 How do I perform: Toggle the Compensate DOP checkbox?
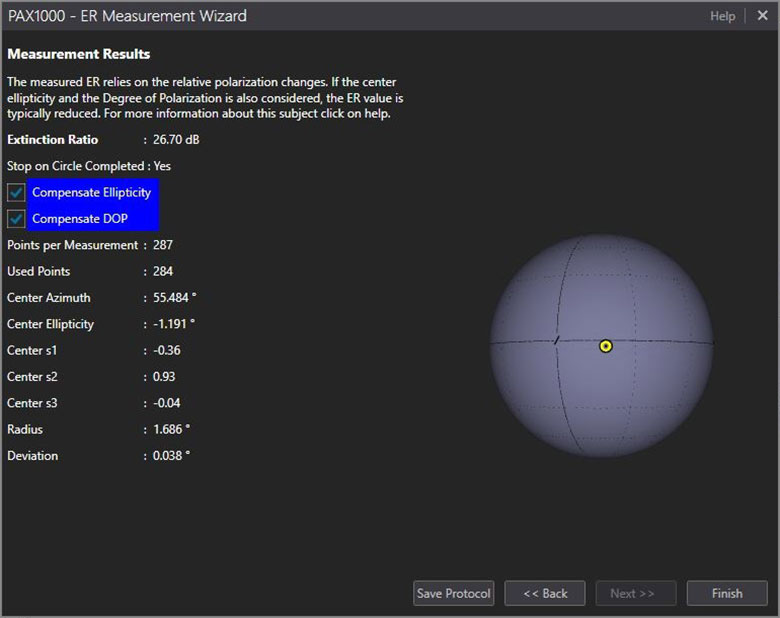point(16,219)
